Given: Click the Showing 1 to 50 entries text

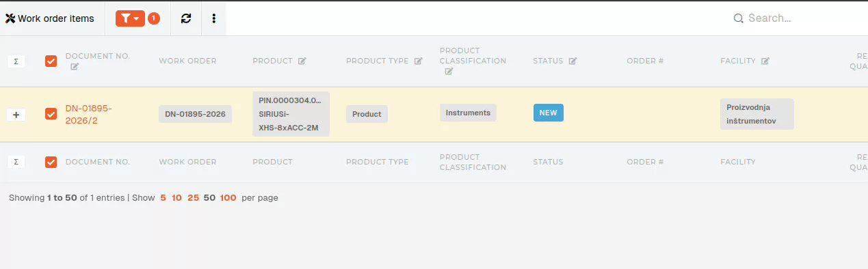Looking at the screenshot, I should point(67,198).
